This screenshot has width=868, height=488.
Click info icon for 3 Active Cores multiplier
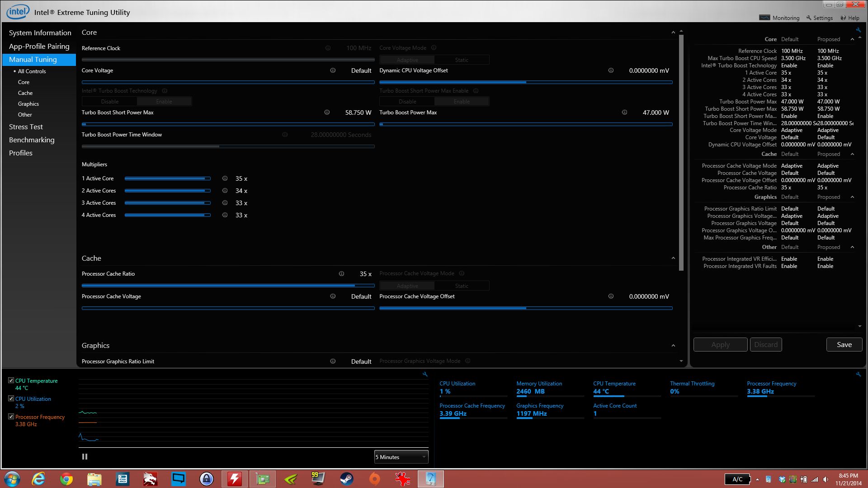tap(225, 203)
